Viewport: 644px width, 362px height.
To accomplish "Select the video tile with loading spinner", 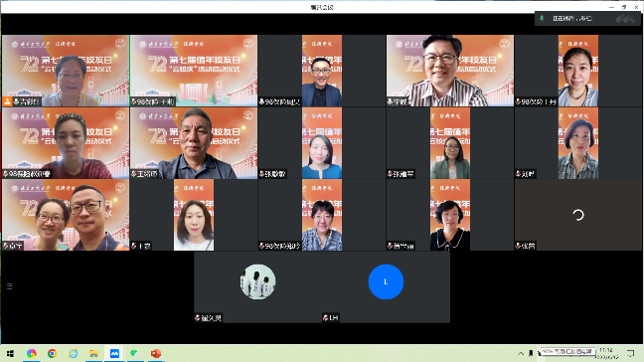I will point(577,215).
